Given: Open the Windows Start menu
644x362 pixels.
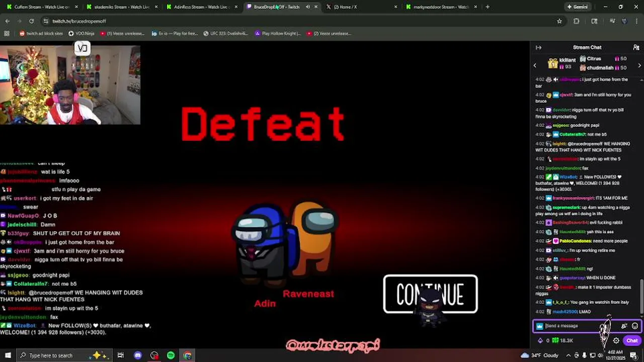Looking at the screenshot, I should pyautogui.click(x=8, y=355).
